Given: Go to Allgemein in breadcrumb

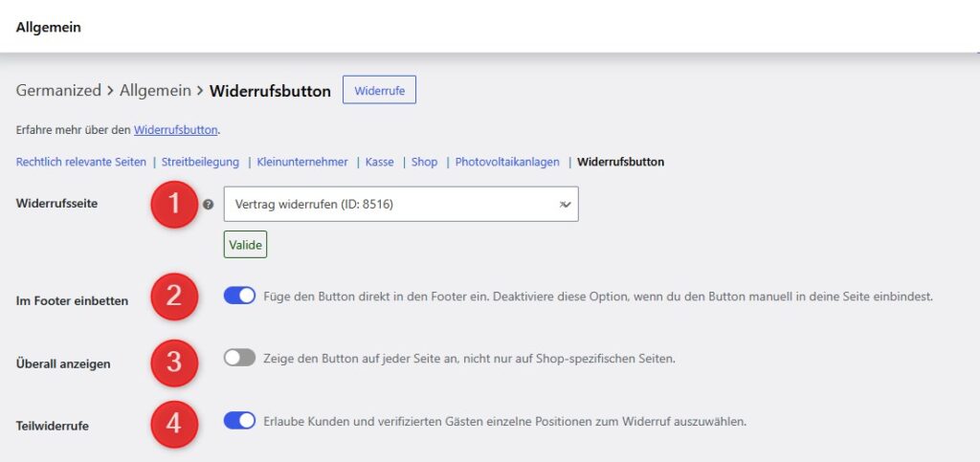Looking at the screenshot, I should [155, 91].
